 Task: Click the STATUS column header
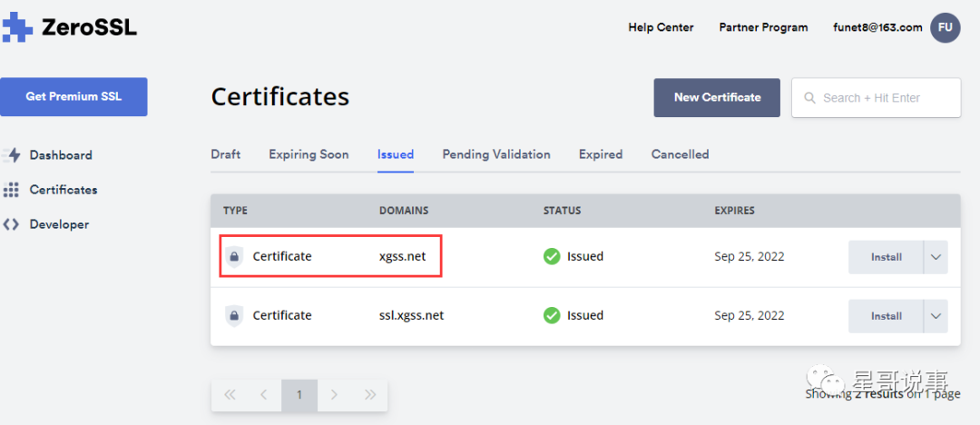pos(562,211)
